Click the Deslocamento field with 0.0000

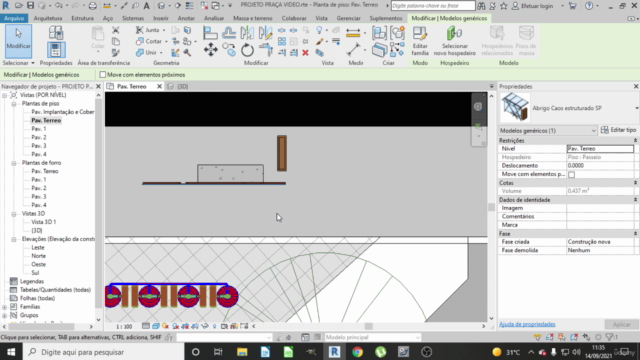[x=600, y=166]
